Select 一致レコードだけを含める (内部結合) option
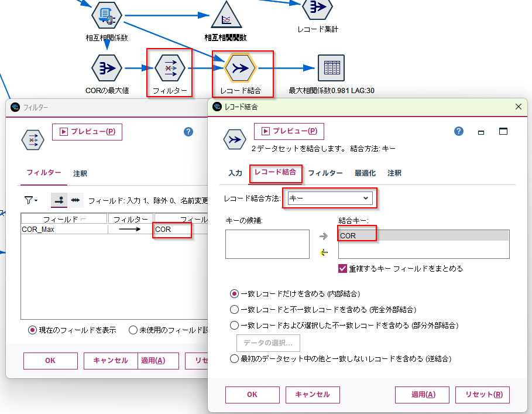Screen dimensions: 532x414 click(234, 293)
